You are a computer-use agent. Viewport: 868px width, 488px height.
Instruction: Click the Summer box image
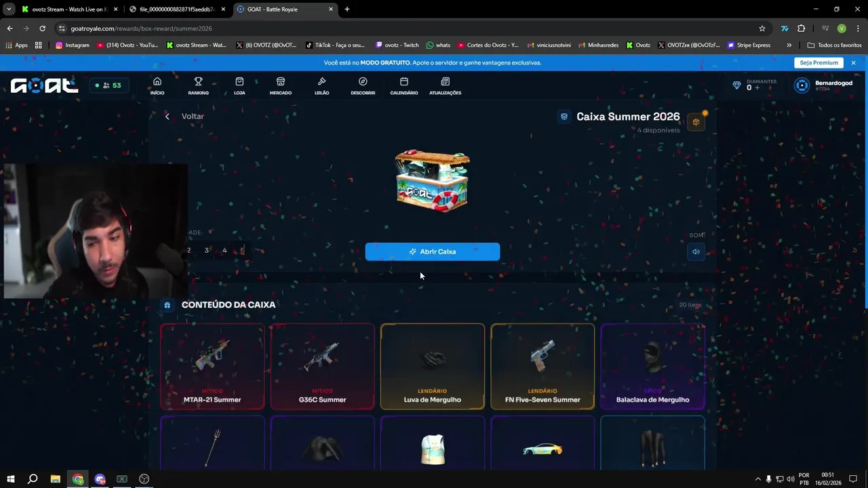[x=433, y=180]
